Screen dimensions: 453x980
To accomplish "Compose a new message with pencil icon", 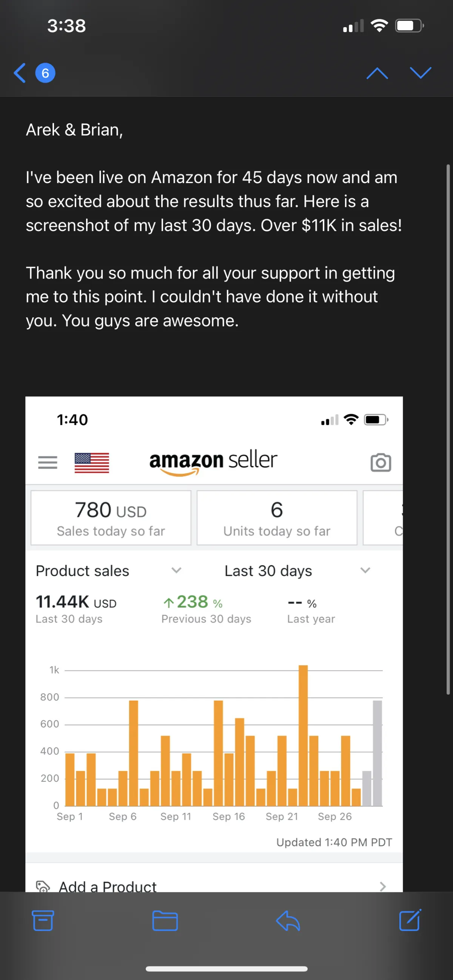I will point(410,920).
